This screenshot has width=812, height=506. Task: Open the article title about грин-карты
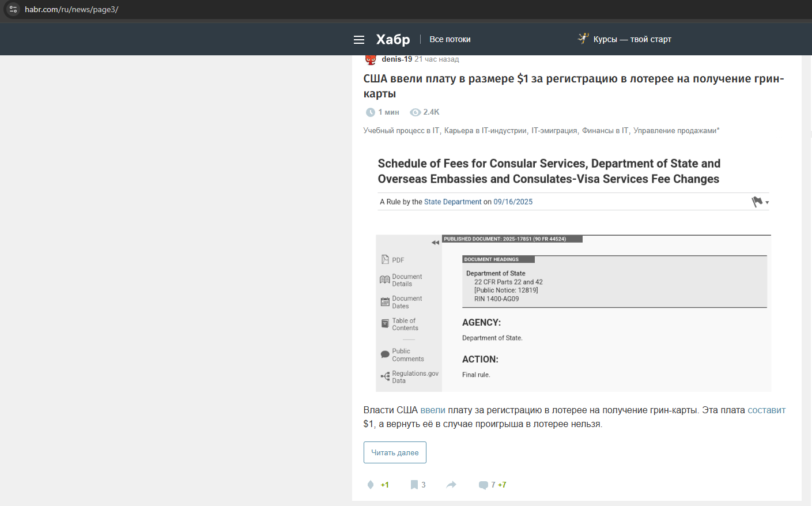tap(573, 86)
